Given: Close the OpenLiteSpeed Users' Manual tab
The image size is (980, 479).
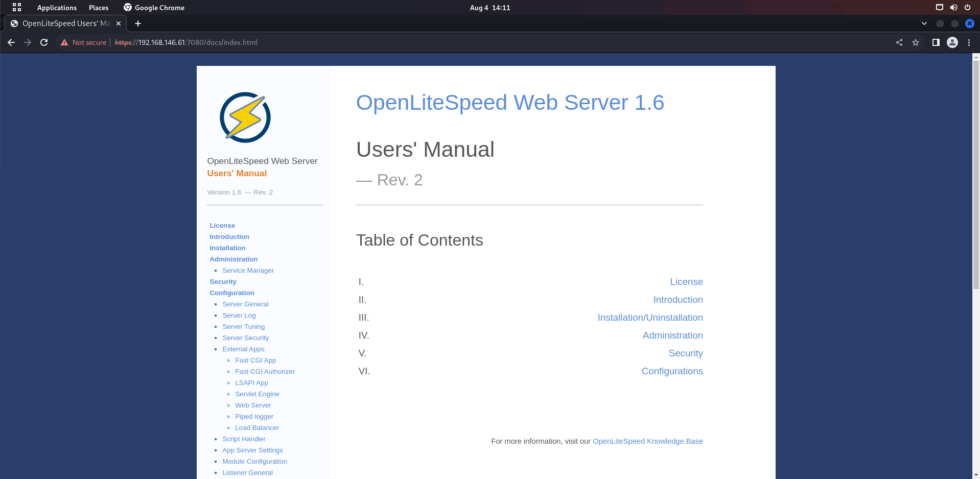Looking at the screenshot, I should (119, 23).
